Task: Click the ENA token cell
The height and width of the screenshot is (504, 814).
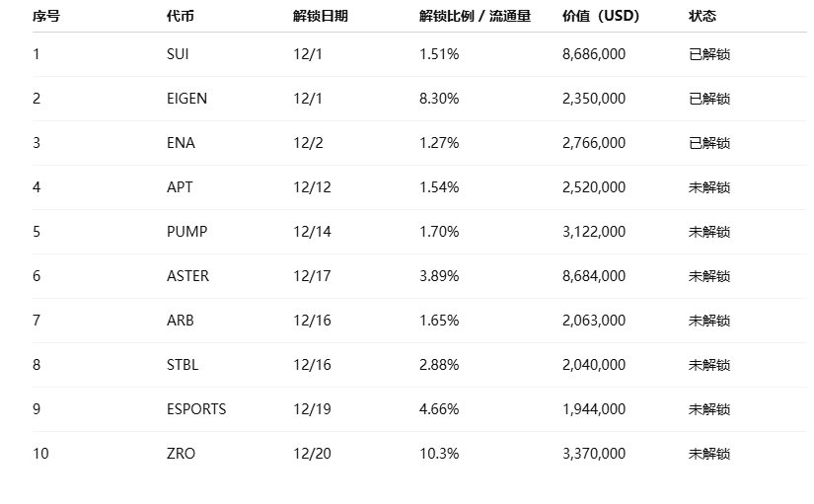Action: 181,143
